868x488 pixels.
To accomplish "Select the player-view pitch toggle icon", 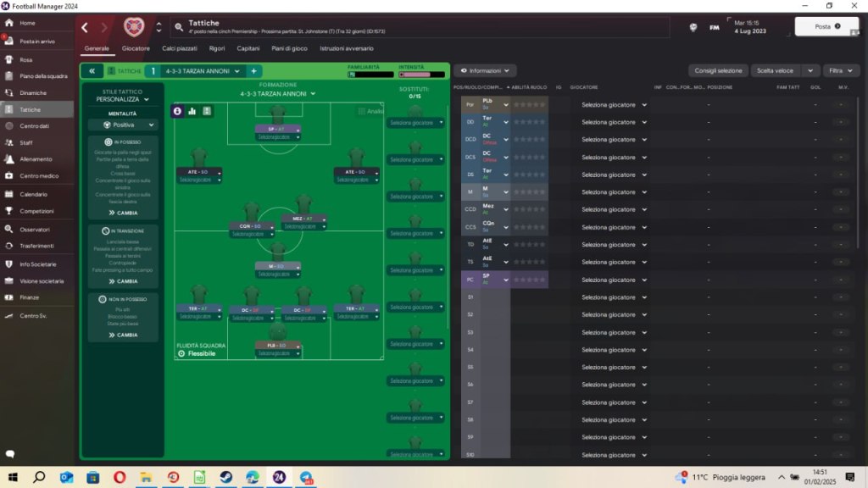I will [x=177, y=111].
